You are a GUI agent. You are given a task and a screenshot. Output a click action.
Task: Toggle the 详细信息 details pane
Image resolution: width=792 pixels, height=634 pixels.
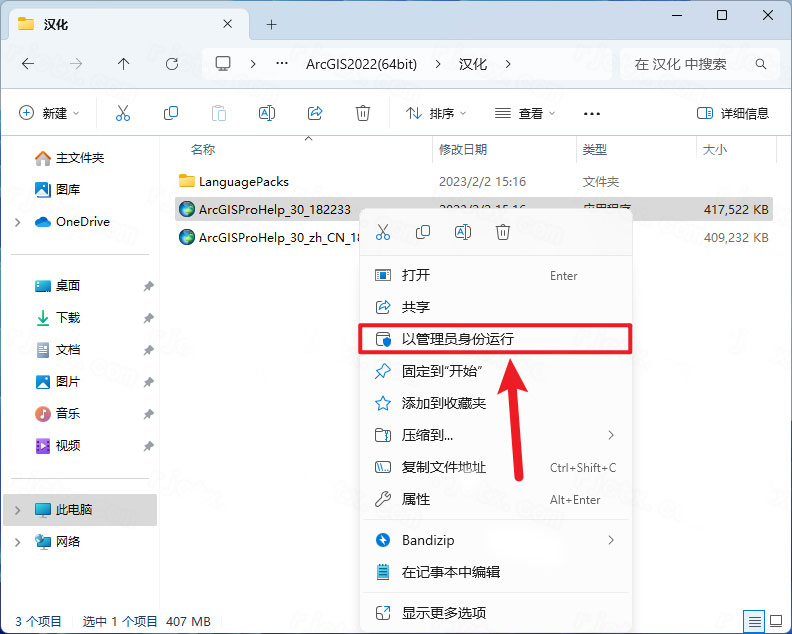tap(732, 113)
